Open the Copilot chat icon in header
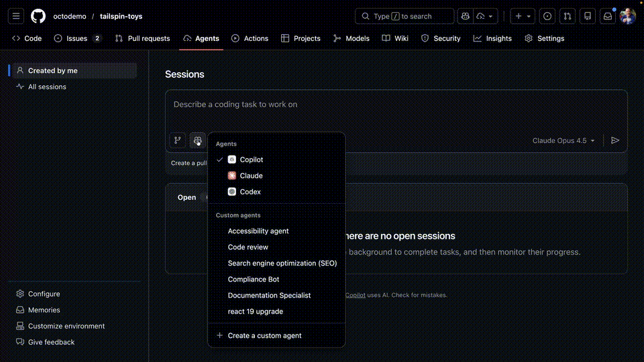Viewport: 644px width, 362px height. [x=465, y=16]
